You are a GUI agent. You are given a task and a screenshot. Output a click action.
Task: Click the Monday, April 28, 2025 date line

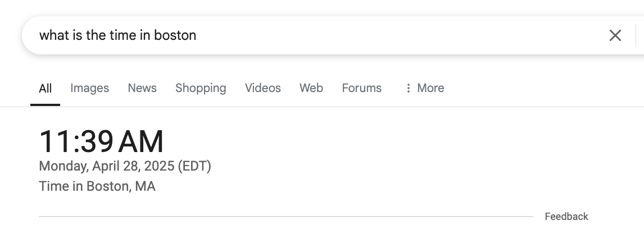tap(106, 166)
